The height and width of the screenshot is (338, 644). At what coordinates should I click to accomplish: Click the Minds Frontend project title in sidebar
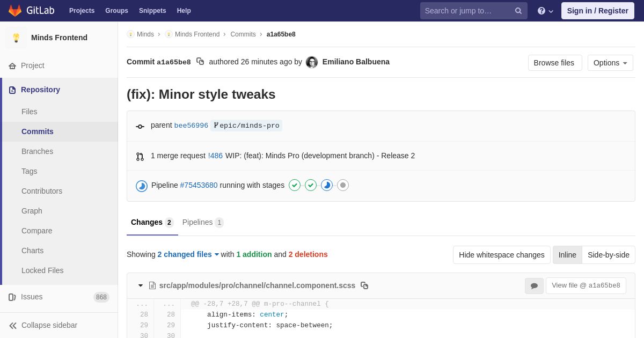pyautogui.click(x=59, y=38)
